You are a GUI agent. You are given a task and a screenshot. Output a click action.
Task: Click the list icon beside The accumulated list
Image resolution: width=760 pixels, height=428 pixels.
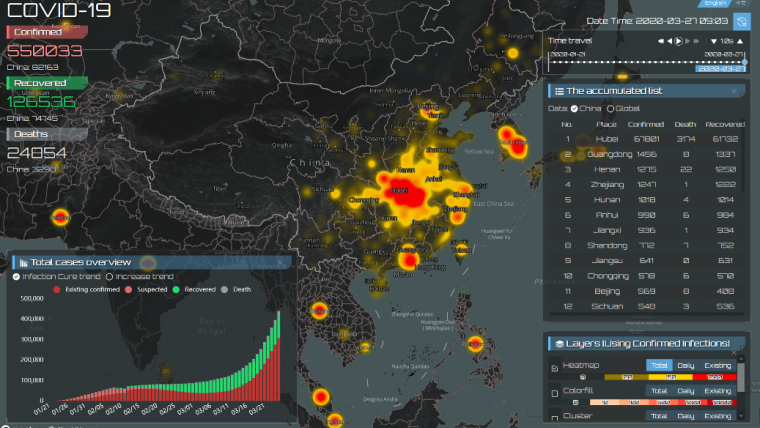coord(559,91)
